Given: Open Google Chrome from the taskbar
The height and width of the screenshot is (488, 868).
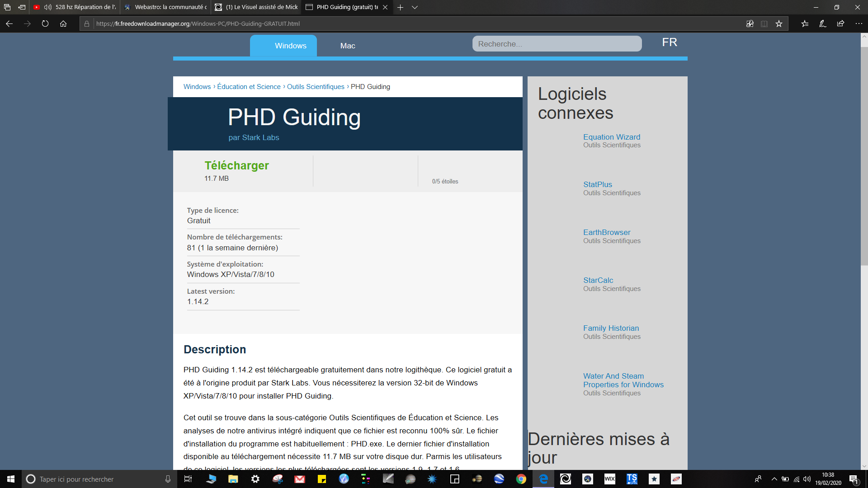Looking at the screenshot, I should click(521, 479).
